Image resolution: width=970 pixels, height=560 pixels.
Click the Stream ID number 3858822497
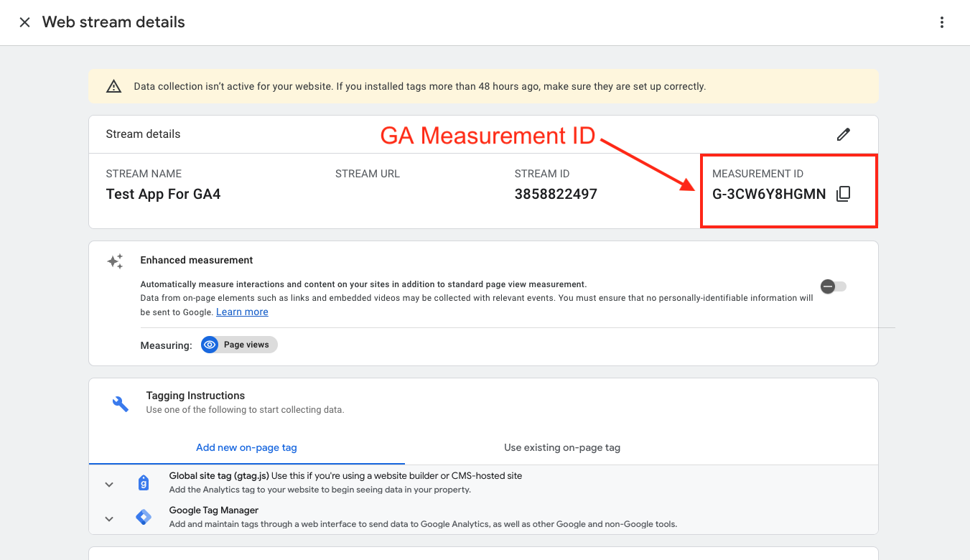pyautogui.click(x=556, y=194)
